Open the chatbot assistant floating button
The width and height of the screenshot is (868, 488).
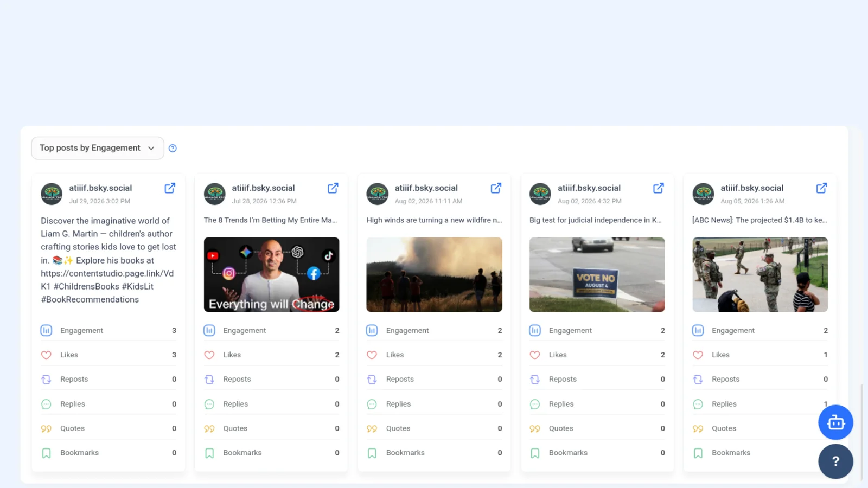click(x=835, y=422)
